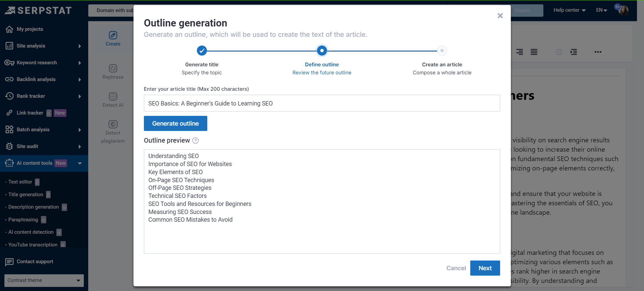The width and height of the screenshot is (644, 291).
Task: Open My projects home icon
Action: pyautogui.click(x=9, y=29)
